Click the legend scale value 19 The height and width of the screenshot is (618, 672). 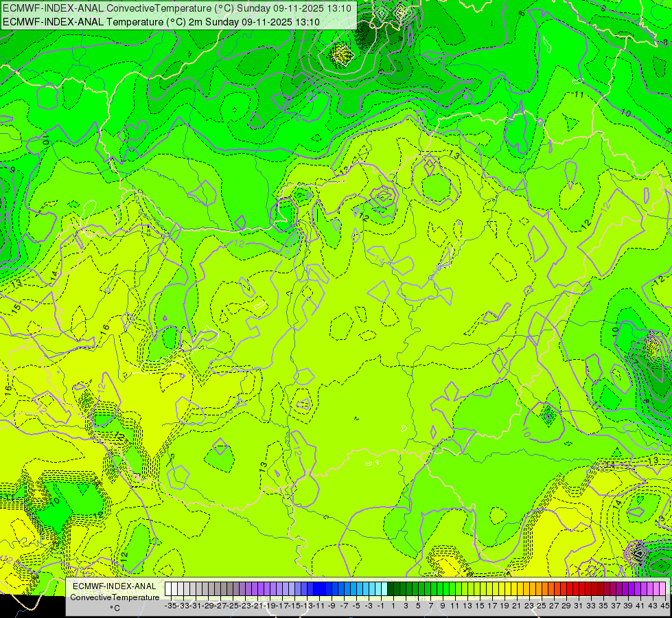(505, 606)
